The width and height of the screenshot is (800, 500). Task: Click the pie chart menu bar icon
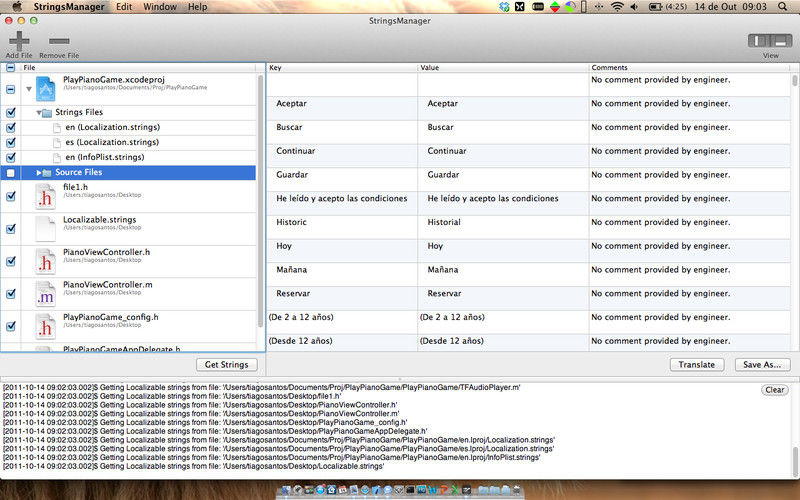570,7
